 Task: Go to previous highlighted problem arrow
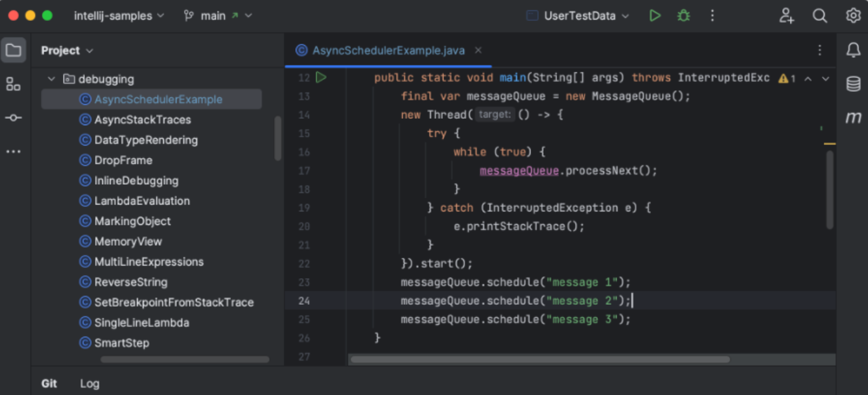coord(808,79)
